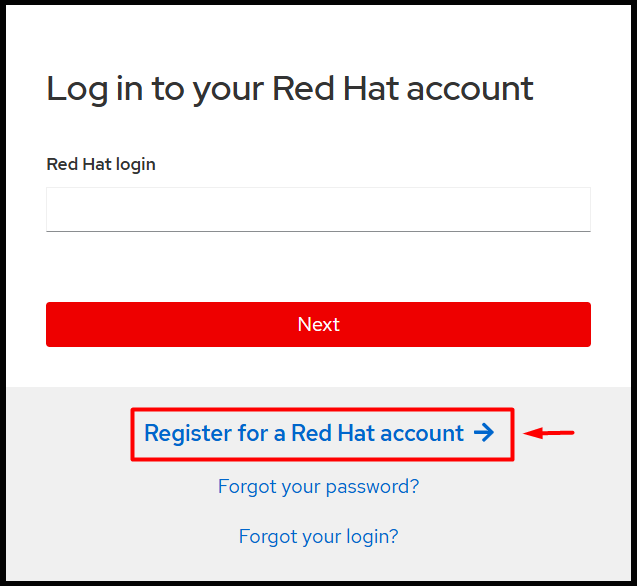Focus the username input box
This screenshot has width=637, height=586.
click(318, 209)
